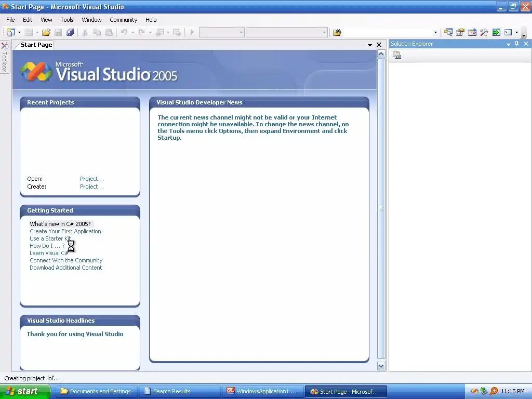This screenshot has width=532, height=399.
Task: Click the Add New Item icon
Action: pos(29,32)
